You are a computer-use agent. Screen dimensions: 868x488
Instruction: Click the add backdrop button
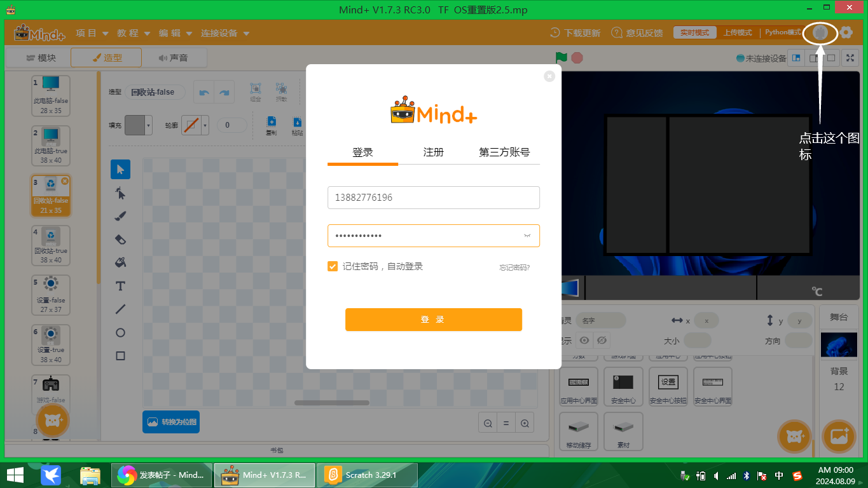click(839, 437)
